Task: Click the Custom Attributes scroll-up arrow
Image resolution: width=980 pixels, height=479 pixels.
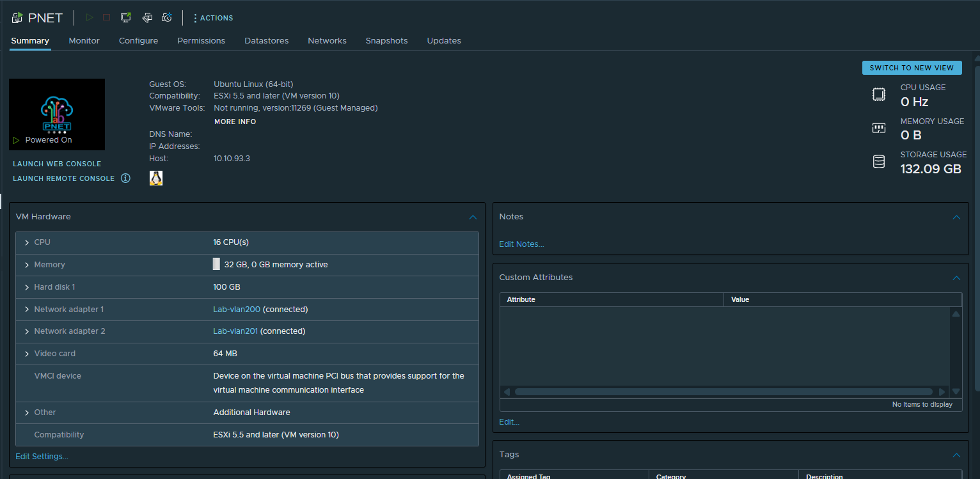Action: [956, 314]
